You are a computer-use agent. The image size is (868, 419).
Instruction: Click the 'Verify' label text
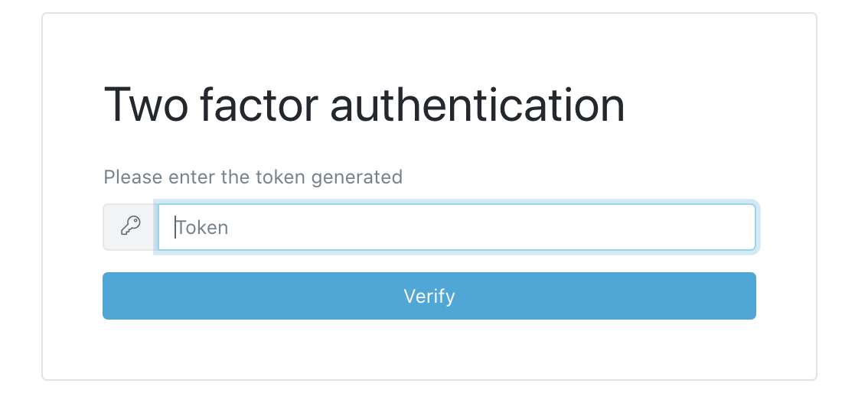(429, 296)
